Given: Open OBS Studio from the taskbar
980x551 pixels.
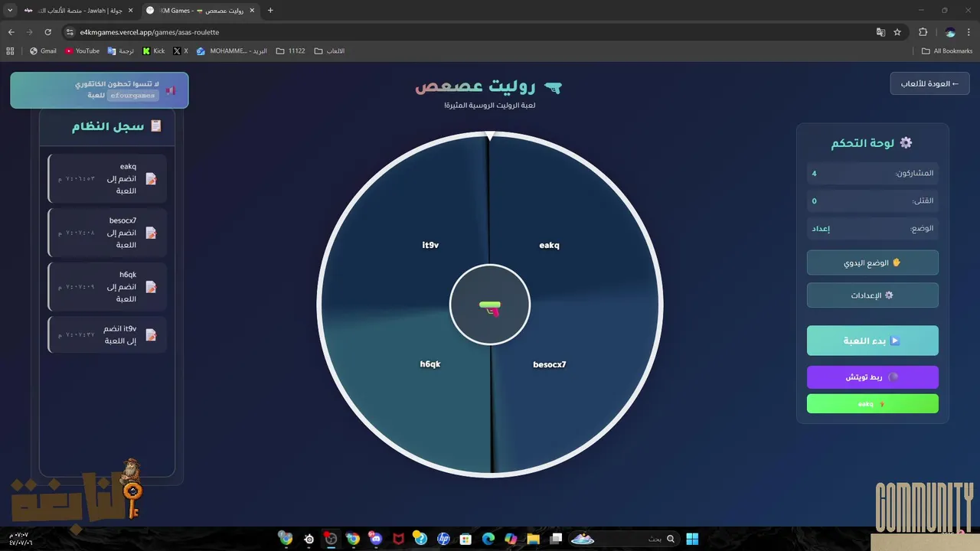Looking at the screenshot, I should pos(331,539).
